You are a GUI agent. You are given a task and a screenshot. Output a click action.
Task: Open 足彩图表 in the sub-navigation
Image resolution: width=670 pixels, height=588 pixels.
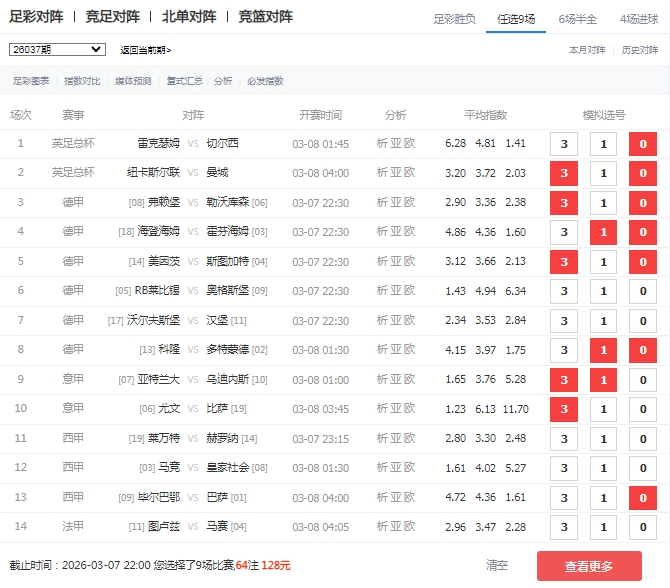point(31,81)
